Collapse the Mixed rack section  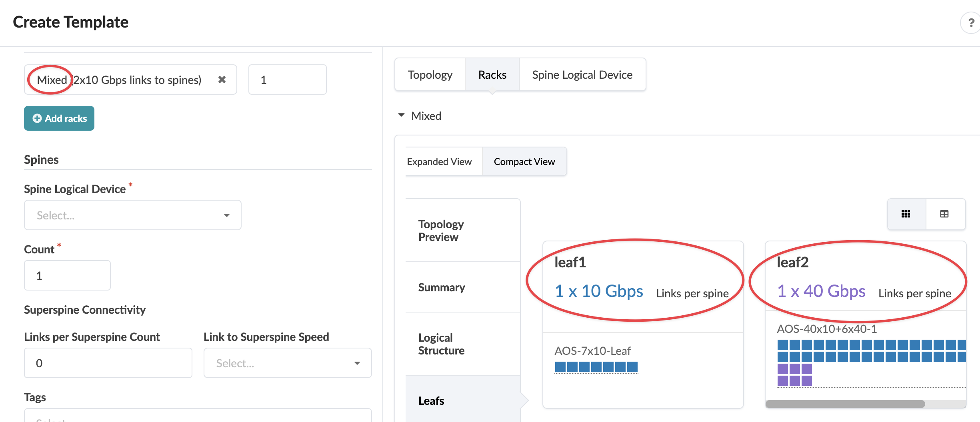pyautogui.click(x=401, y=115)
